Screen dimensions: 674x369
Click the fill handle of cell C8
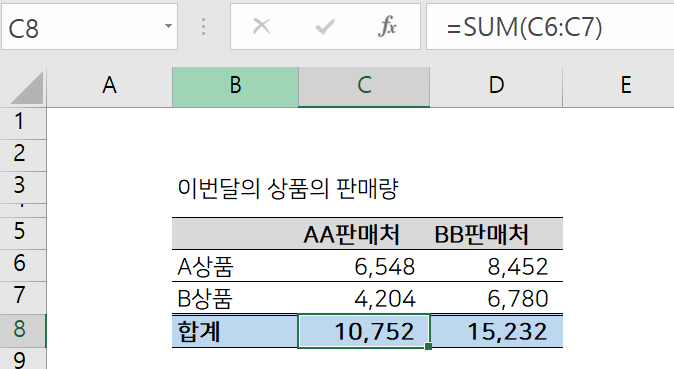[428, 346]
